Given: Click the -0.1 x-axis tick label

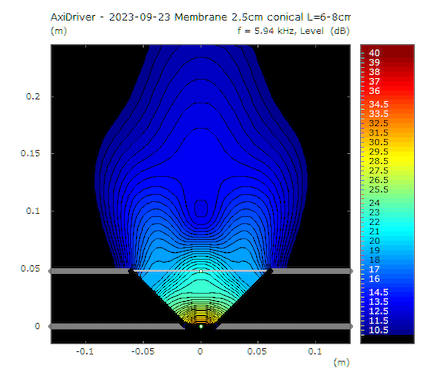Looking at the screenshot, I should tap(85, 351).
